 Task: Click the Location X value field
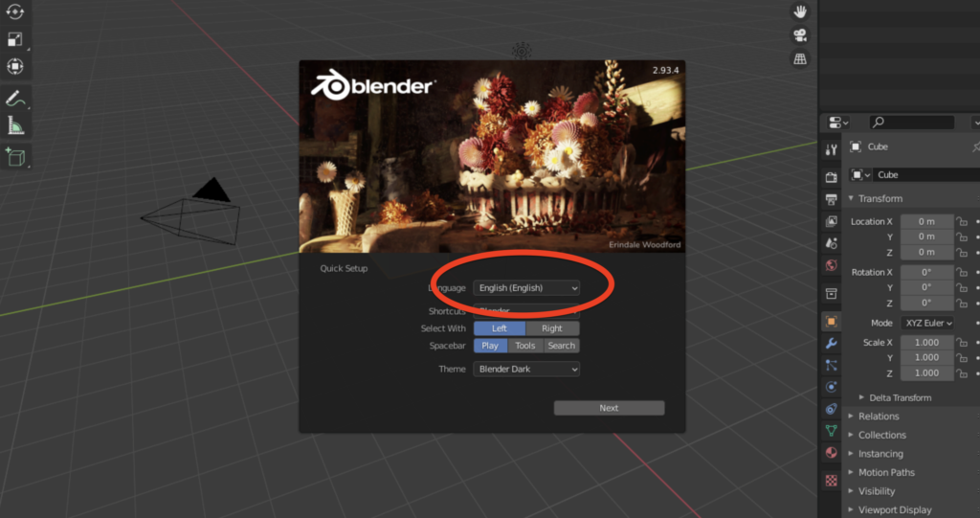point(925,222)
